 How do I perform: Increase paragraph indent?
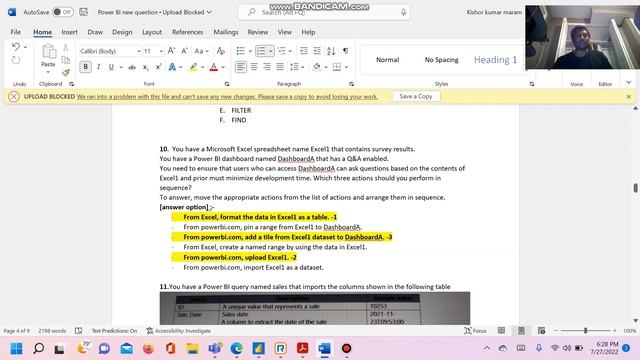coord(317,51)
